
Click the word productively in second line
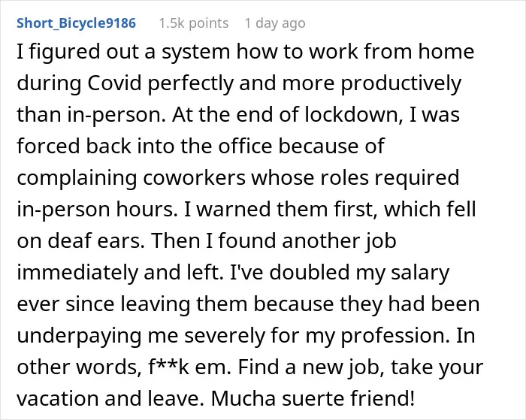(x=401, y=84)
